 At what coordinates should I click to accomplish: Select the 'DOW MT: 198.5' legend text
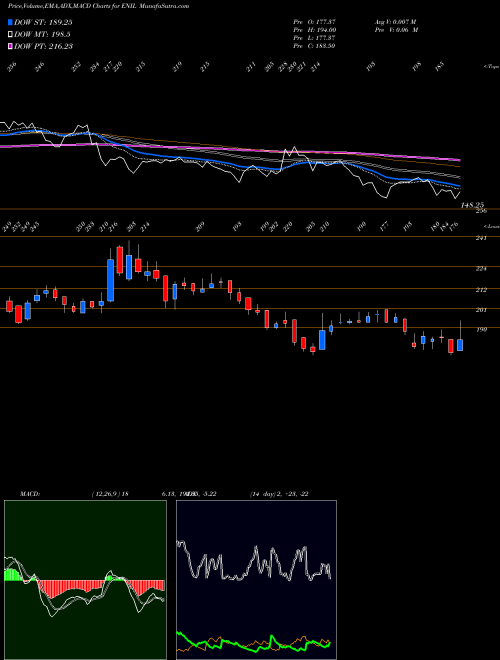coord(42,34)
